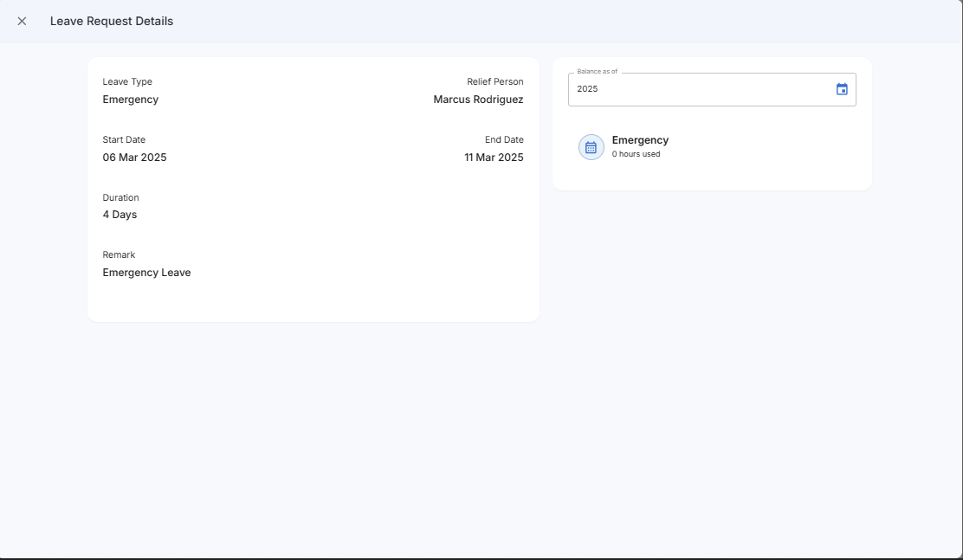The image size is (963, 560).
Task: Select the bold Emergency balance heading
Action: click(640, 140)
